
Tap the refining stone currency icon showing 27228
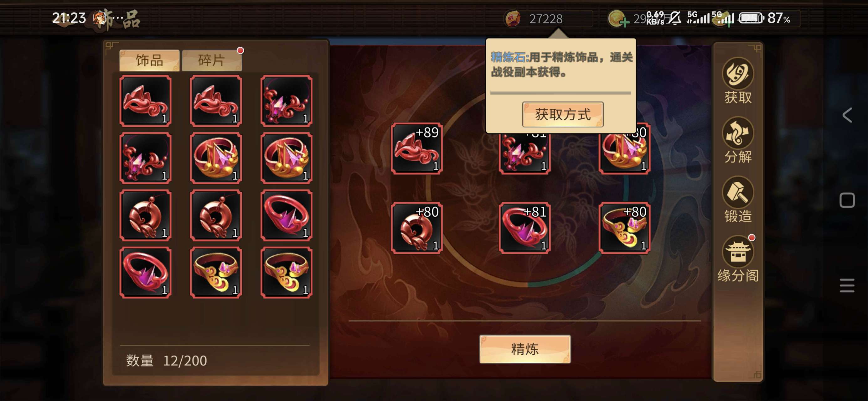point(512,18)
